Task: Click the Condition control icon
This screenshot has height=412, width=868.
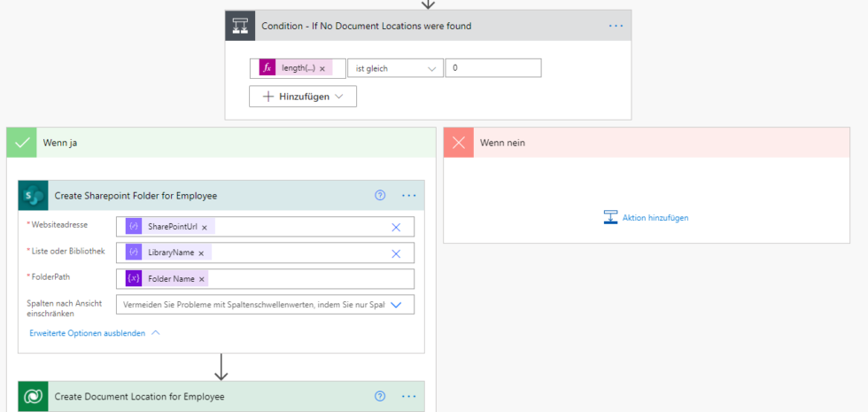Action: [x=240, y=27]
